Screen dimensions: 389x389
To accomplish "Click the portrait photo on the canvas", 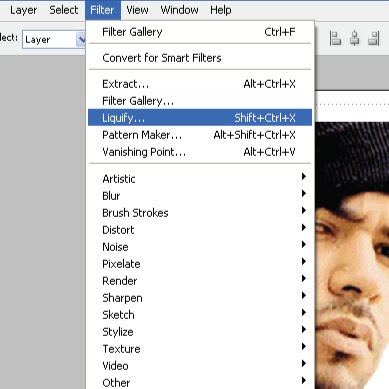I will coord(352,255).
